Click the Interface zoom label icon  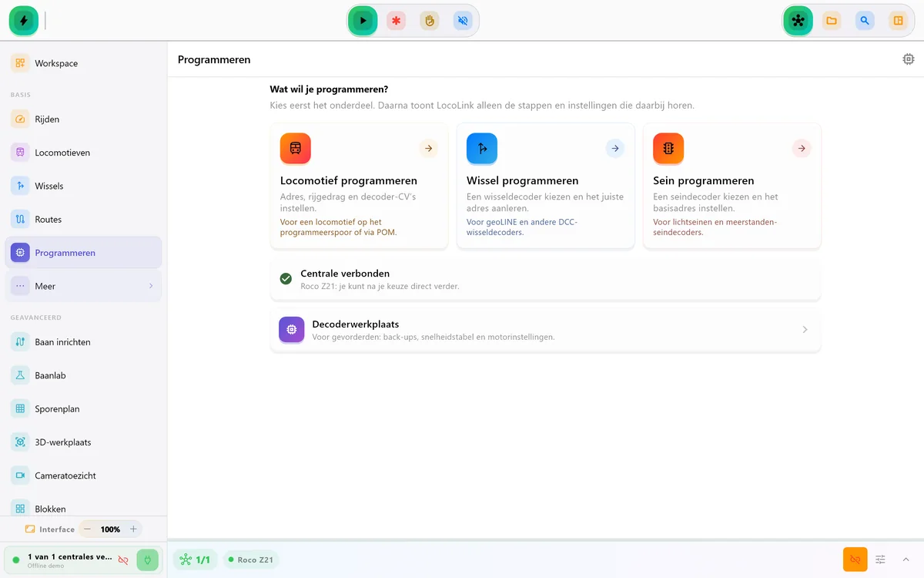pyautogui.click(x=30, y=529)
